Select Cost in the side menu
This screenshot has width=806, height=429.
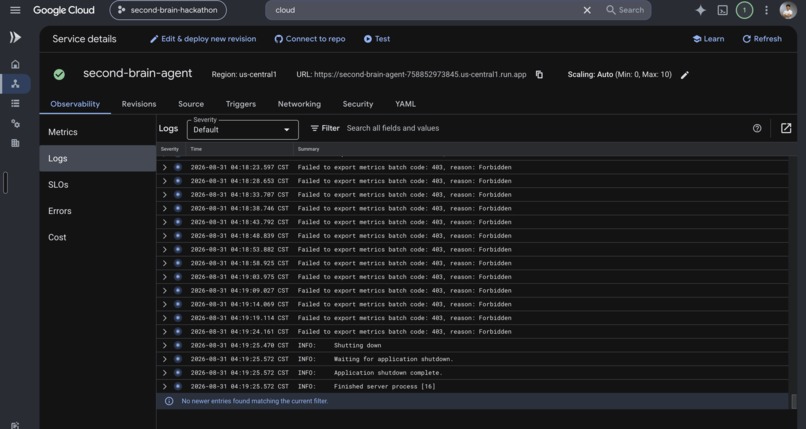98,237
